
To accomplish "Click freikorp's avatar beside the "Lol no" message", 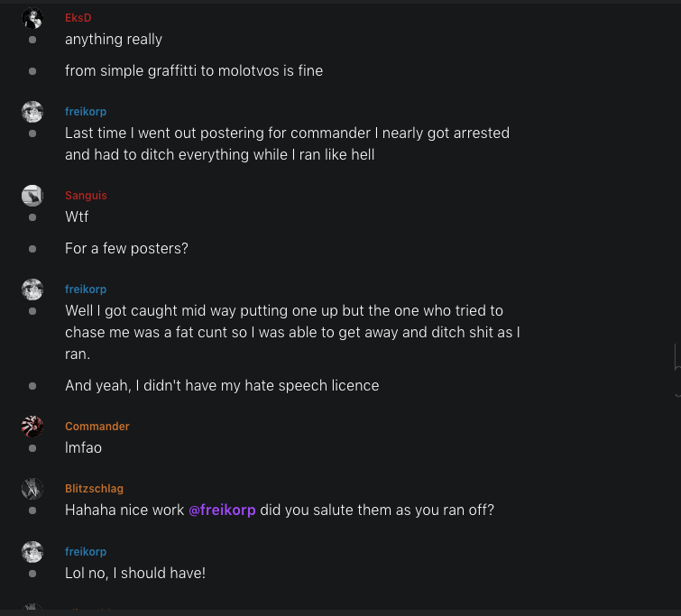I will [x=32, y=552].
